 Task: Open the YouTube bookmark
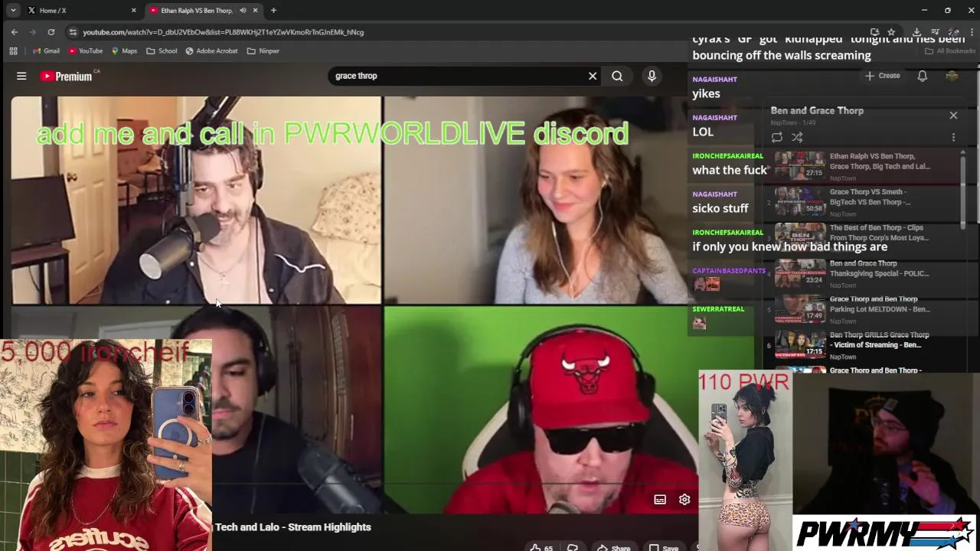point(85,51)
